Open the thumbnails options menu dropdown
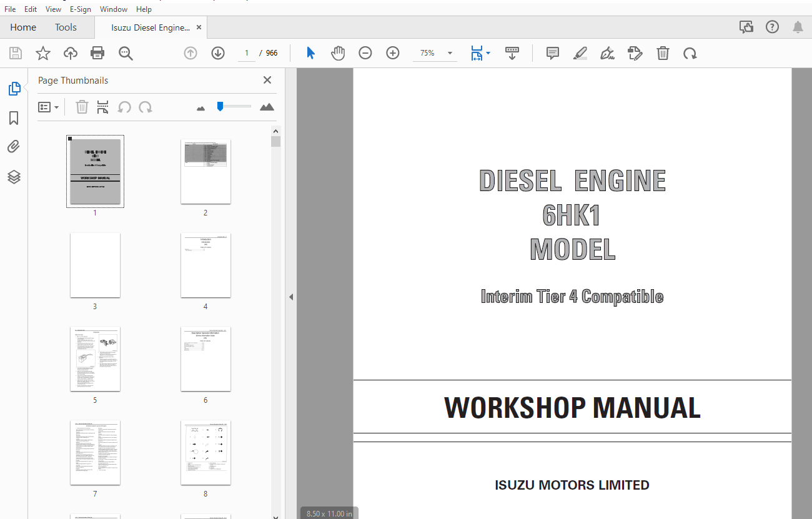Image resolution: width=812 pixels, height=519 pixels. (x=49, y=107)
